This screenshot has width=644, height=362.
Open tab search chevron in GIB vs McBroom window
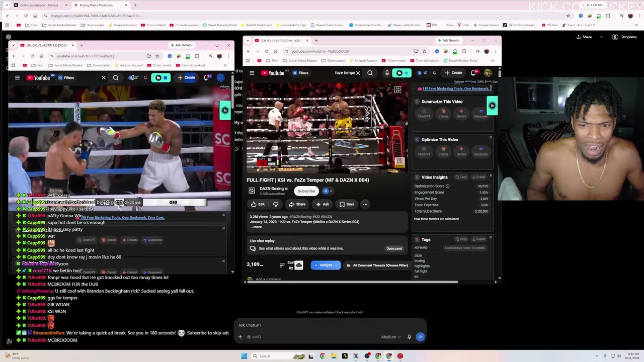(x=13, y=45)
